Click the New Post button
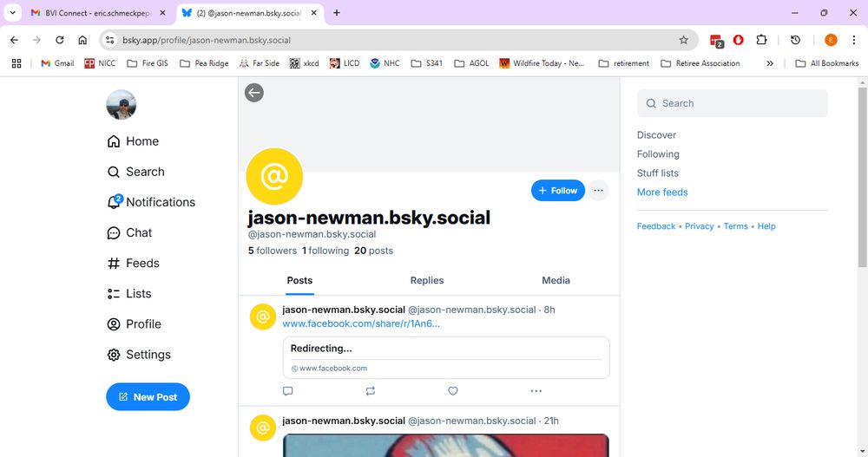The image size is (868, 457). pos(148,396)
